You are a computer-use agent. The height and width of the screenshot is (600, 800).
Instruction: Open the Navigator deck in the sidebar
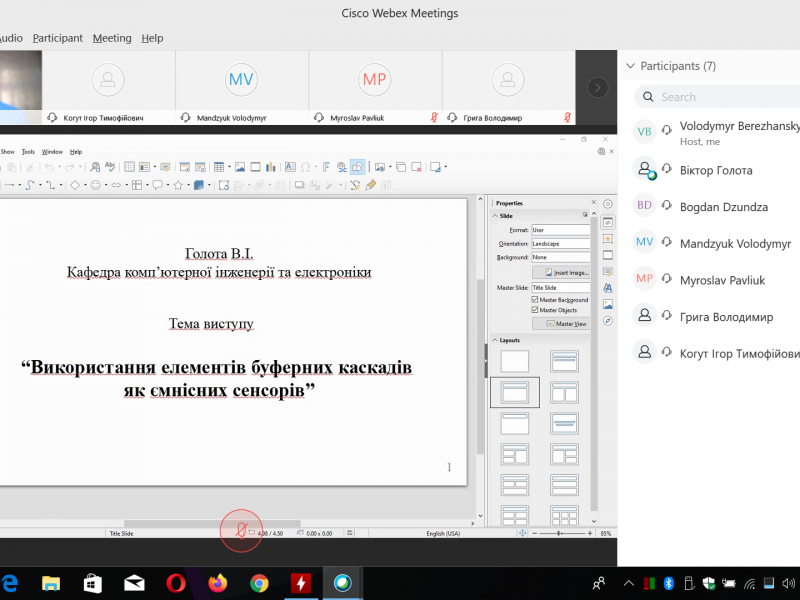[608, 321]
